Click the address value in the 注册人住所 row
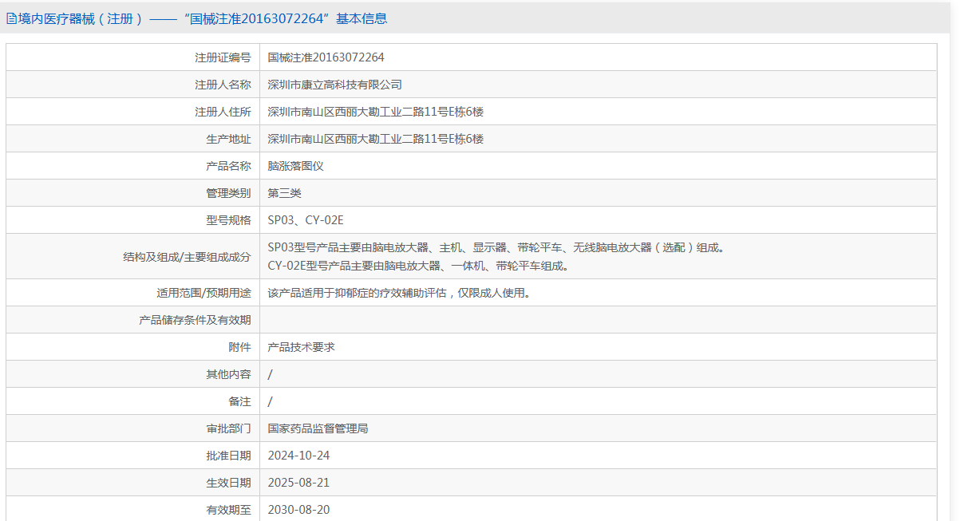 (375, 112)
